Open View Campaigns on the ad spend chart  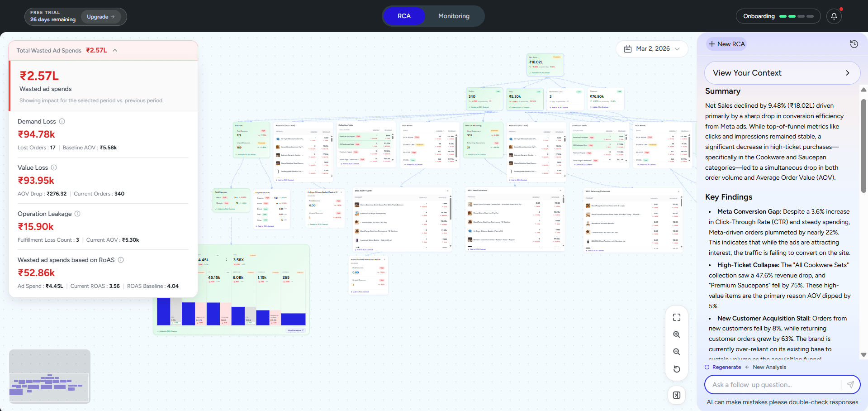point(296,330)
